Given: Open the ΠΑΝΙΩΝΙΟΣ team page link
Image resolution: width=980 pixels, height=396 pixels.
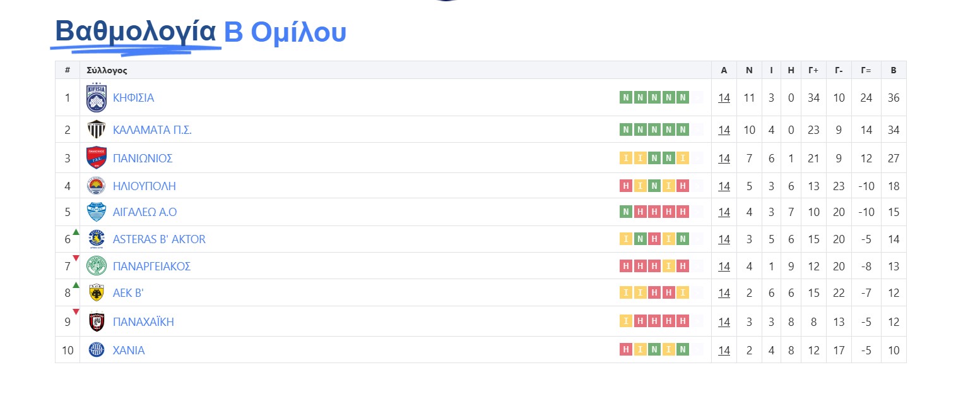Looking at the screenshot, I should [143, 159].
